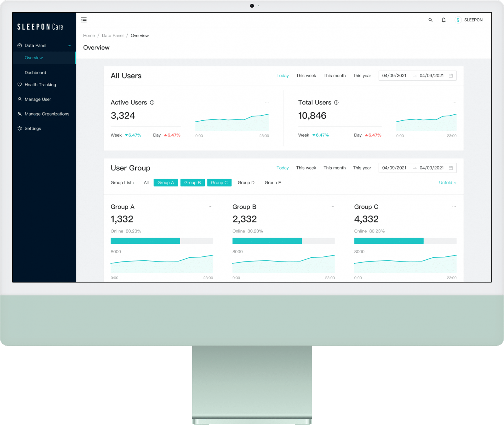Go to Home in the breadcrumb

[x=89, y=36]
